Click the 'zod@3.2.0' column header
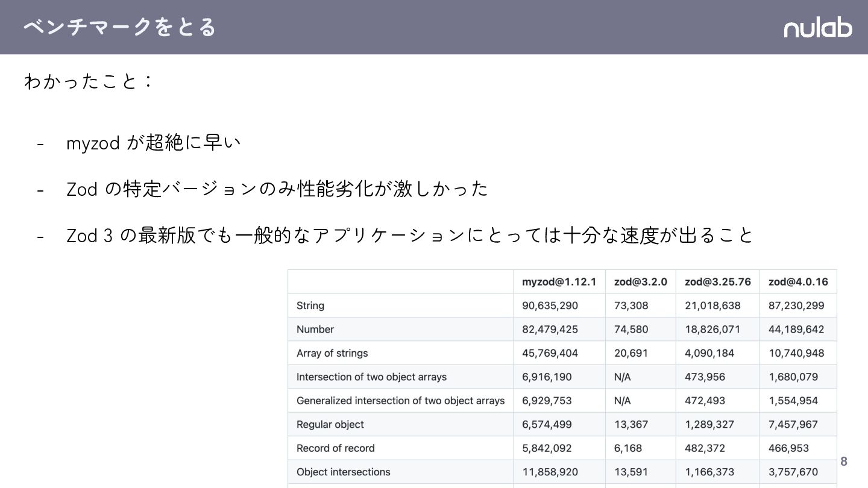The height and width of the screenshot is (488, 868). [640, 281]
